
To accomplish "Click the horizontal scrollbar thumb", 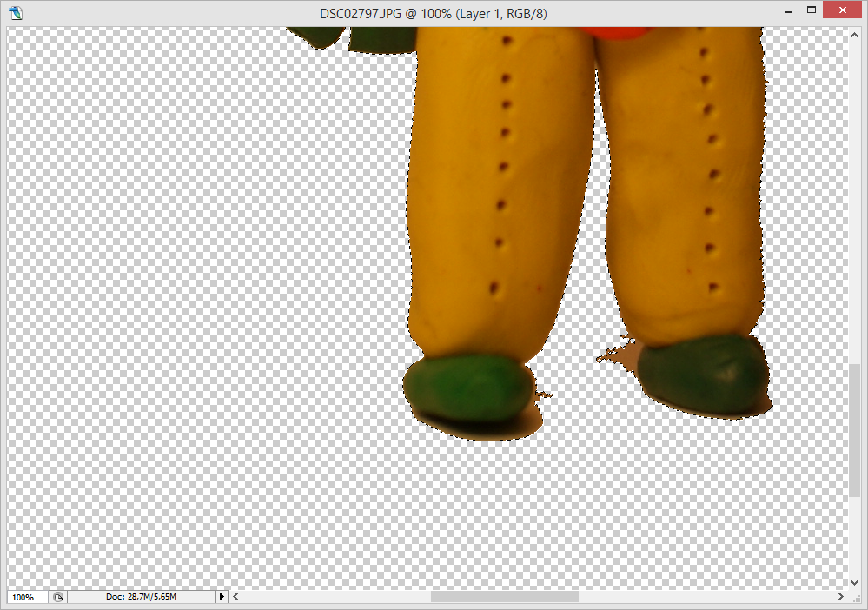I will pyautogui.click(x=505, y=597).
